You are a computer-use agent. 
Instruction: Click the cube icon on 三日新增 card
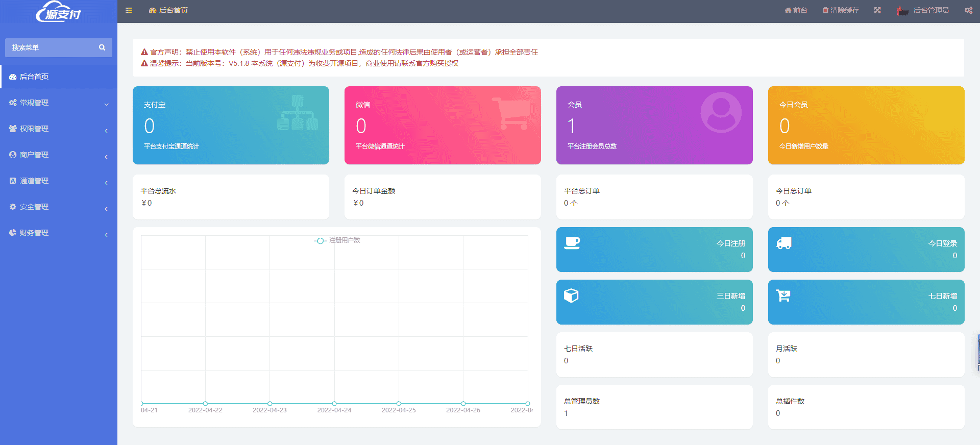click(571, 295)
